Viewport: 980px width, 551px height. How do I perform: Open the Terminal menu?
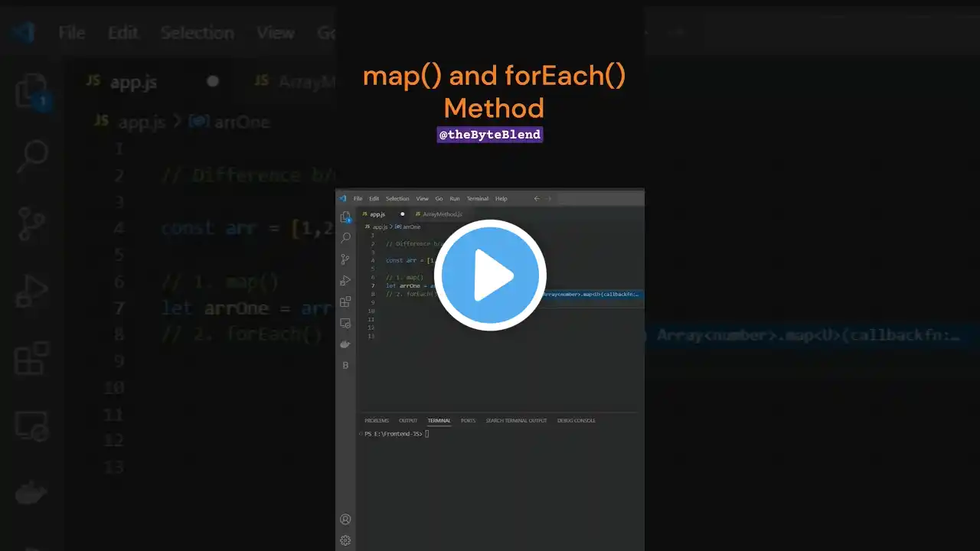[x=478, y=199]
